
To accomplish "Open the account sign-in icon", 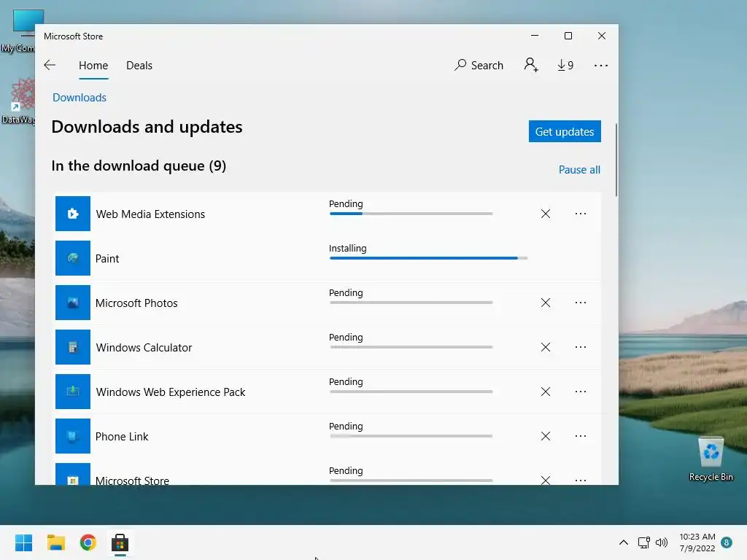I will 531,65.
